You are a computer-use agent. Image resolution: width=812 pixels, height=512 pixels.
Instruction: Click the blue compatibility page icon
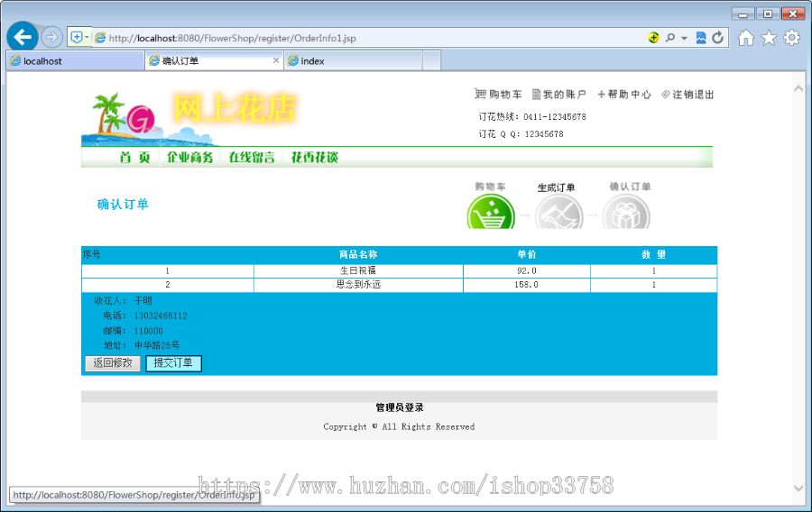point(701,38)
